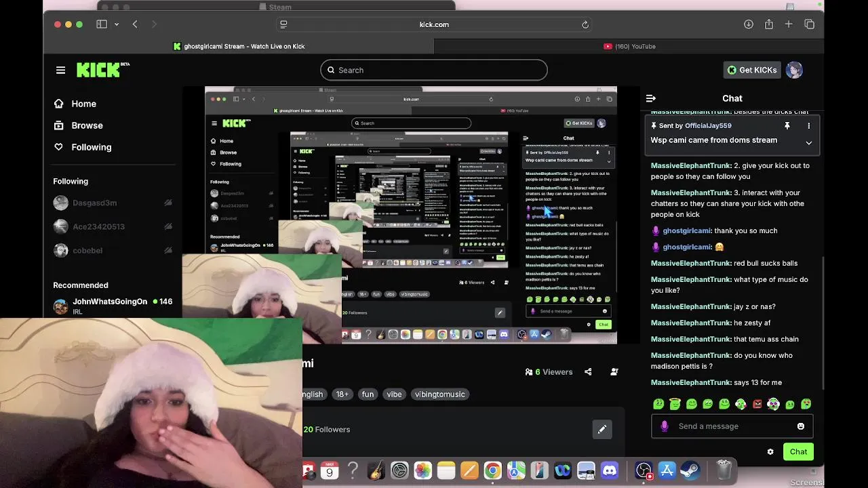
Task: Open pinned message more-options dots
Action: coord(808,125)
